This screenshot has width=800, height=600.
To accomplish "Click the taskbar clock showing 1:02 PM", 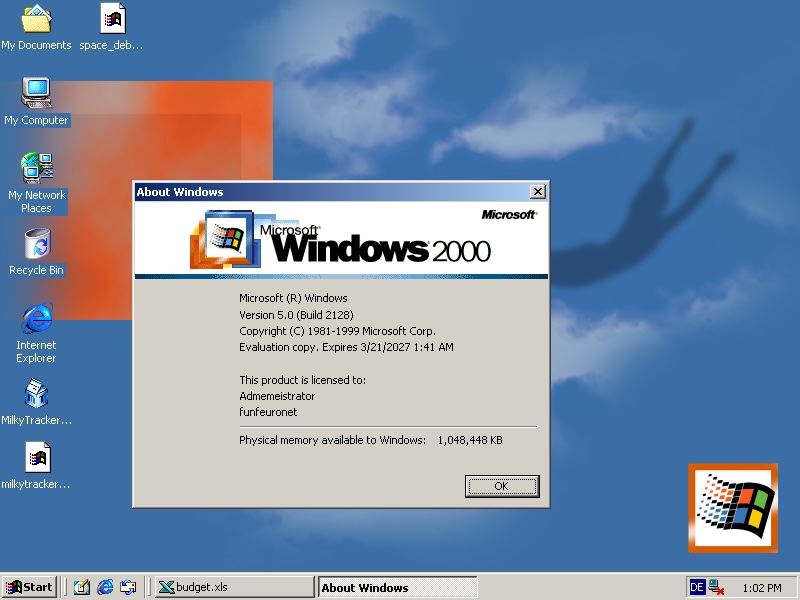I will coord(762,588).
